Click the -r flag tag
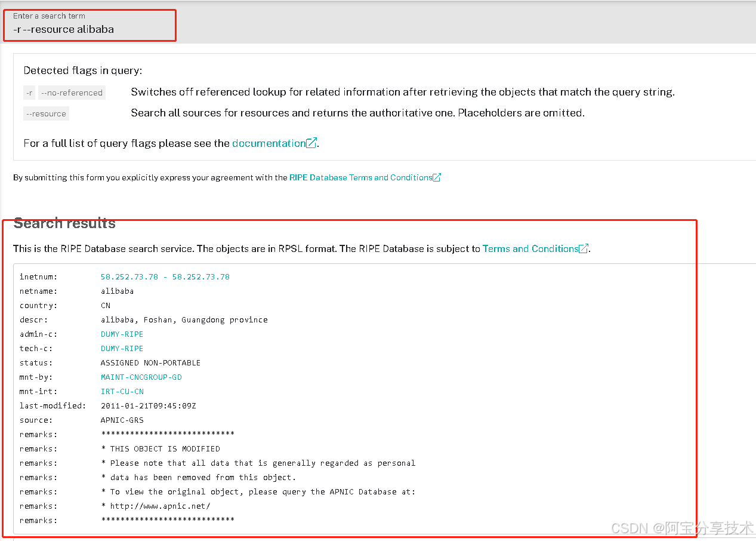 pyautogui.click(x=30, y=93)
